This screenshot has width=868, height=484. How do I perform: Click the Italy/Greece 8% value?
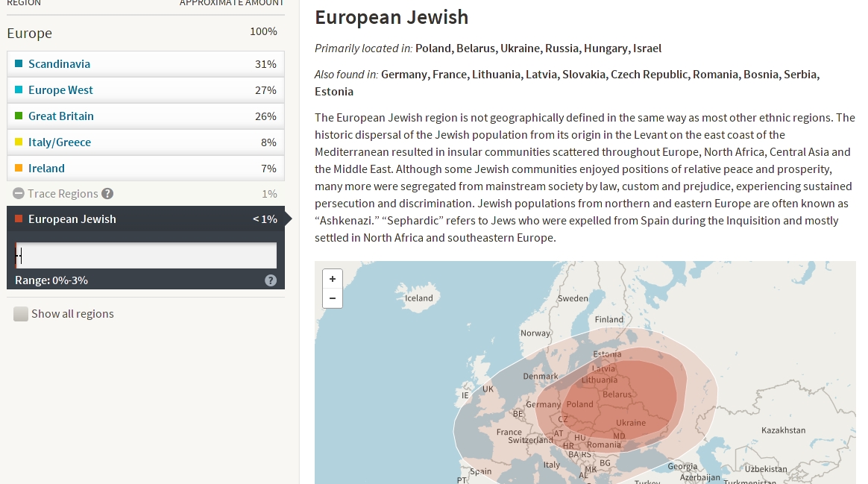(268, 142)
